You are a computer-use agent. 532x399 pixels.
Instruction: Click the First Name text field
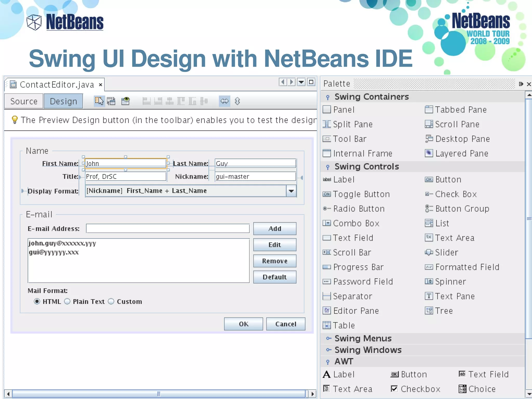[x=126, y=163]
